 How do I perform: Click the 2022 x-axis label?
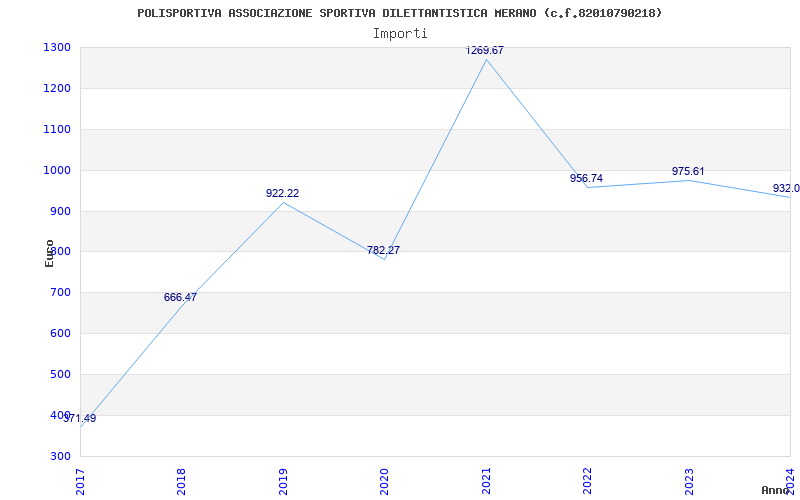(x=587, y=481)
